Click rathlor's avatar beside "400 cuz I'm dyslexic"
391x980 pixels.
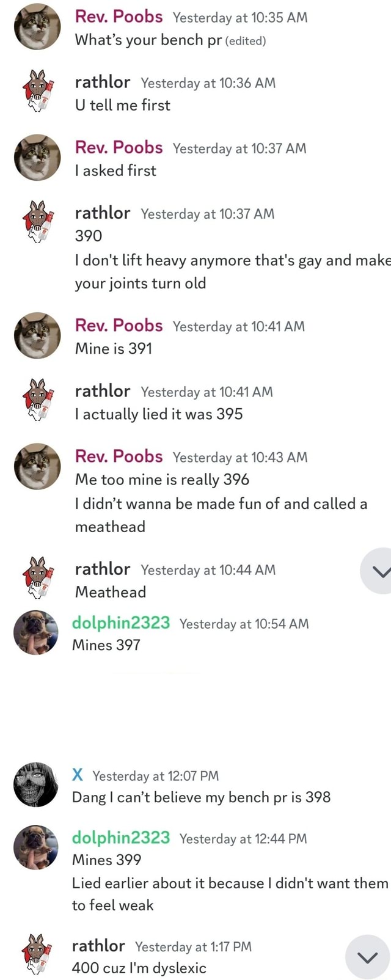[35, 955]
